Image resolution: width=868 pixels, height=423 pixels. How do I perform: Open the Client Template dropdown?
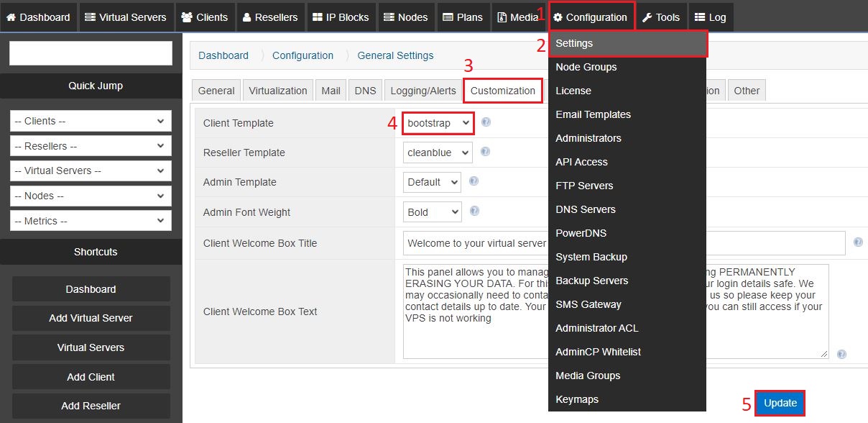[438, 123]
